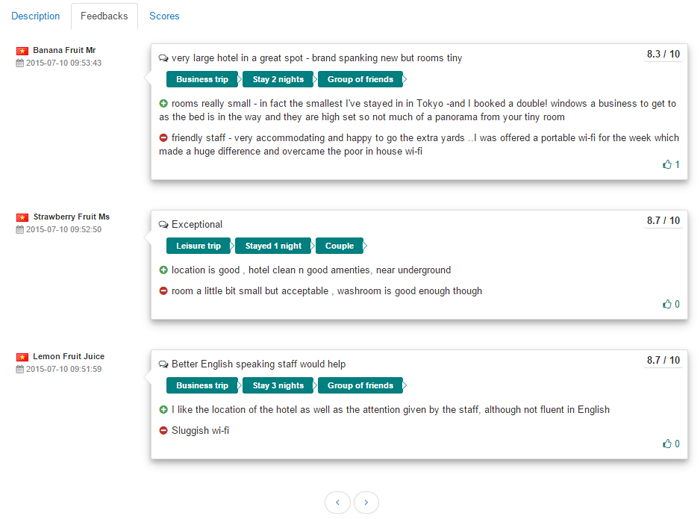Click calendar icon next to 09:53:43 date

20,63
